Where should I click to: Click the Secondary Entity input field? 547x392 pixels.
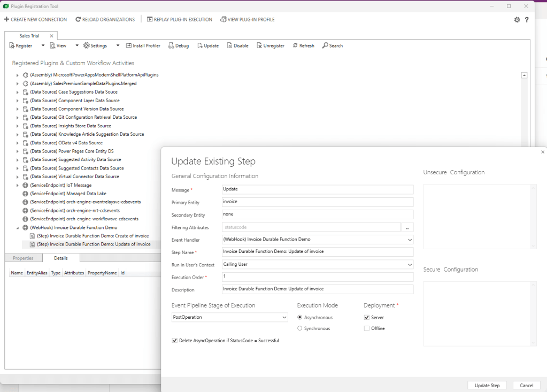pos(318,214)
